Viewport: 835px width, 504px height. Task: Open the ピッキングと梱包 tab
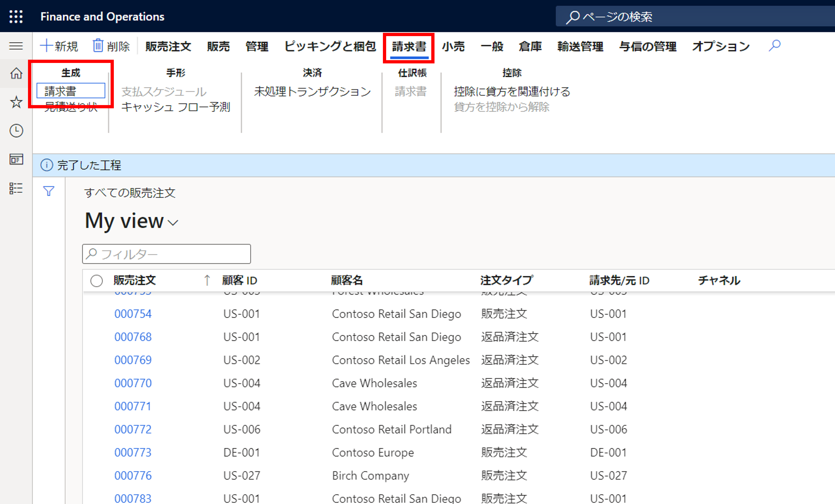pyautogui.click(x=330, y=46)
